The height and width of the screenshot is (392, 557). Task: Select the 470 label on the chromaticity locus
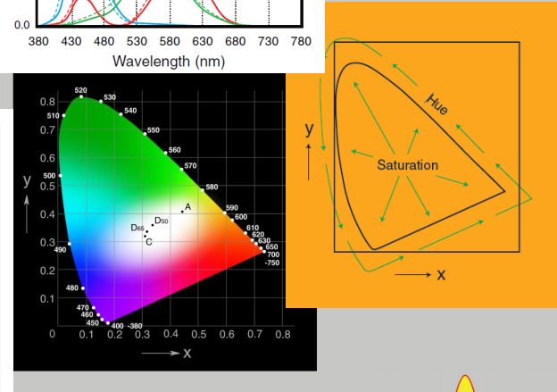[83, 307]
